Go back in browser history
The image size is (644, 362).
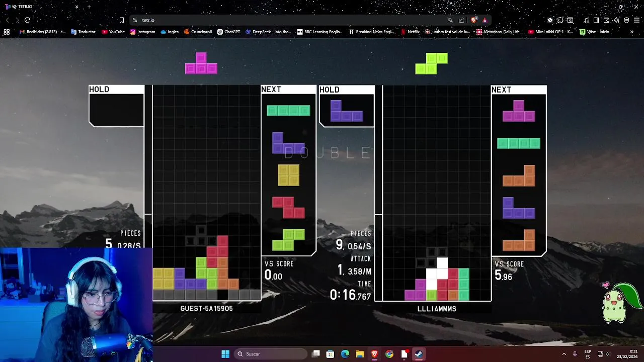7,20
